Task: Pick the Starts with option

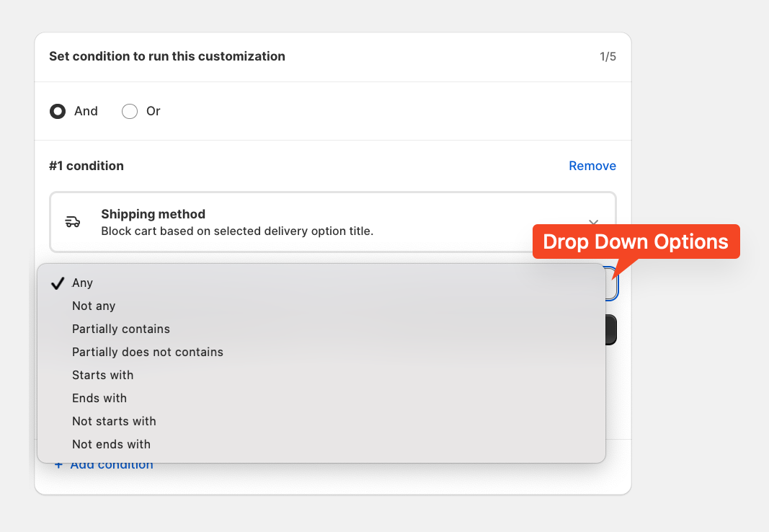Action: (x=103, y=376)
